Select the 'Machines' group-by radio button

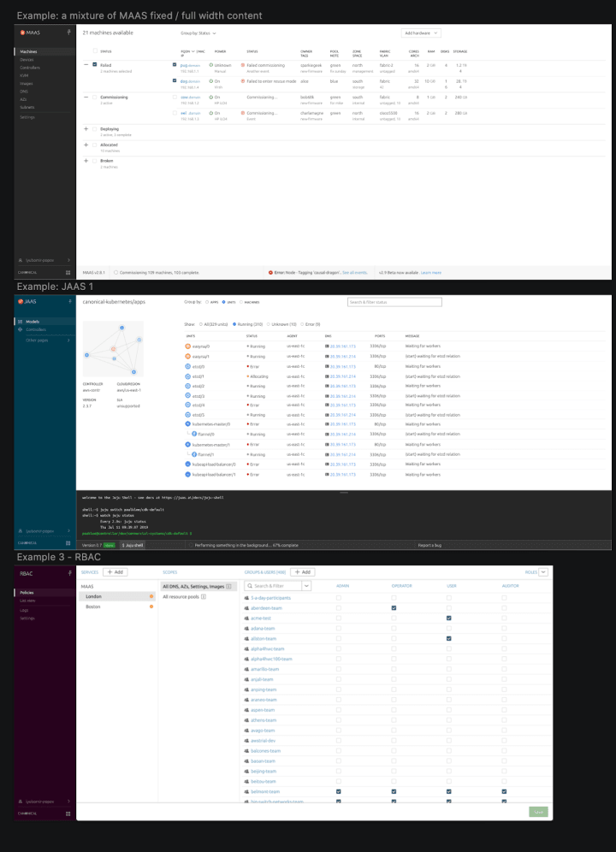(241, 302)
